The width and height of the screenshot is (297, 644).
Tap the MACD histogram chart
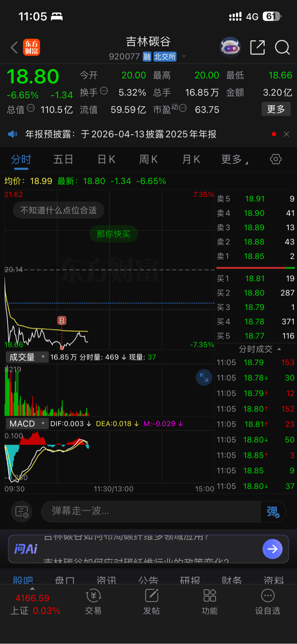point(109,457)
